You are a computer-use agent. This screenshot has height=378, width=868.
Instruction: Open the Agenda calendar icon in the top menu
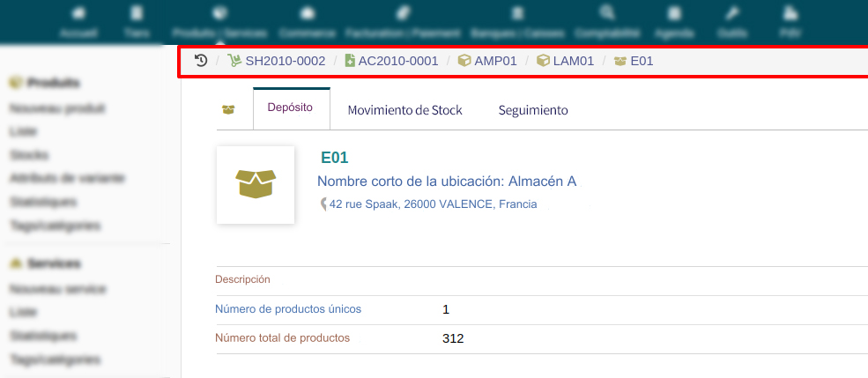(x=674, y=12)
